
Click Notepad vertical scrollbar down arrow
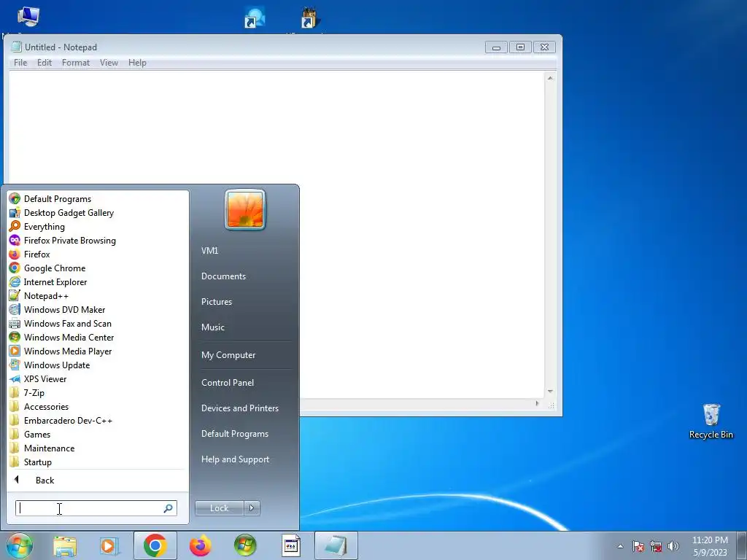550,392
